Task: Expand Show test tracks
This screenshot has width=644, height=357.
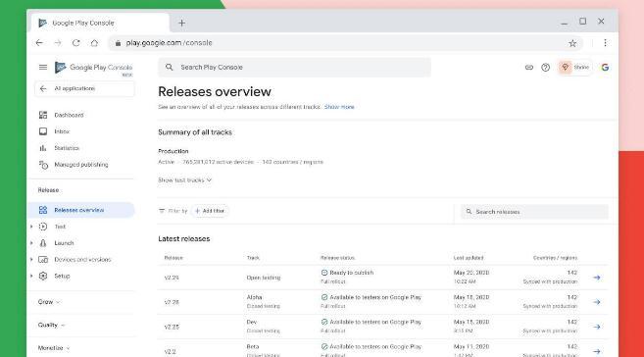Action: pyautogui.click(x=185, y=180)
